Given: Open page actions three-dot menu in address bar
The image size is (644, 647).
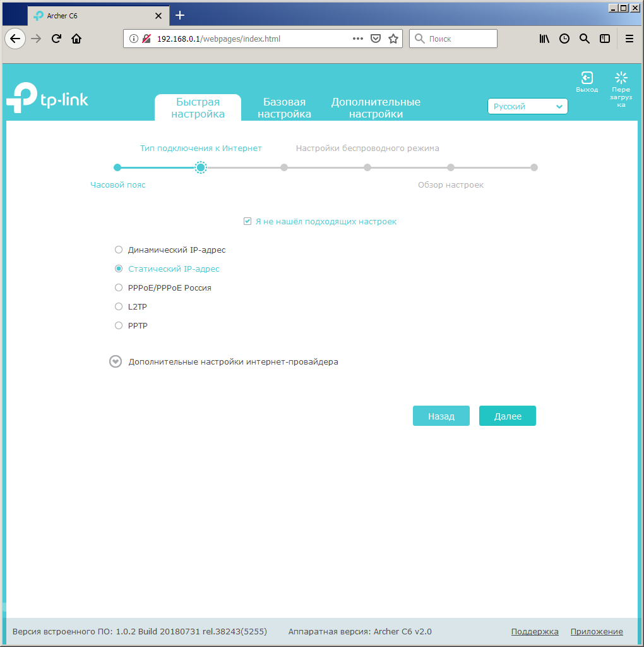Looking at the screenshot, I should point(357,39).
